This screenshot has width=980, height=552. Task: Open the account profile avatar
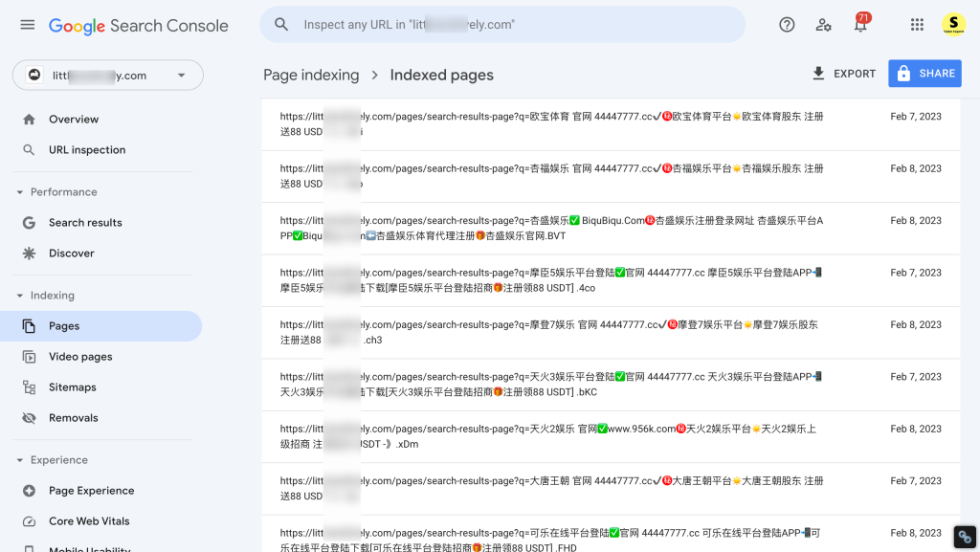click(x=954, y=24)
